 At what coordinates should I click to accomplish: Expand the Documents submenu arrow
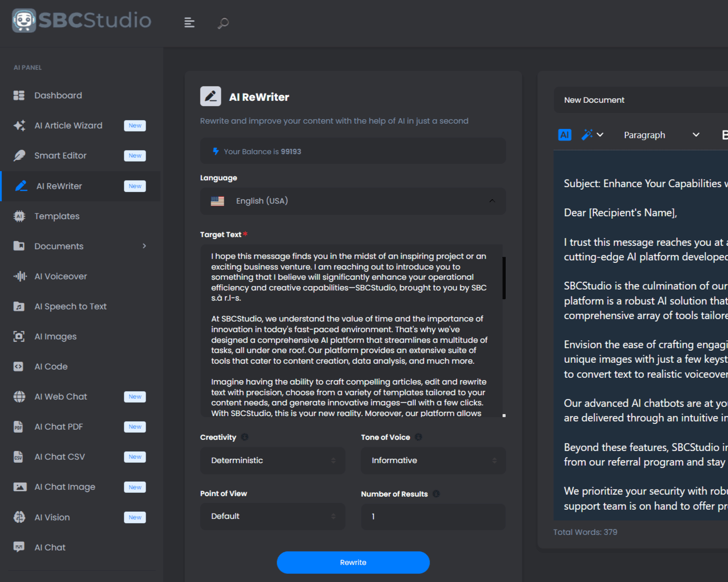[144, 246]
